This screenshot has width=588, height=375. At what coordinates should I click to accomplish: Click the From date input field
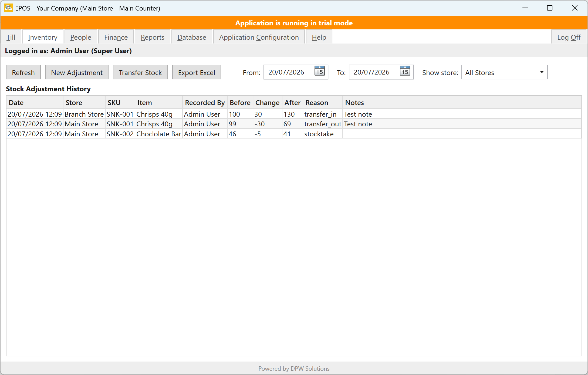click(289, 72)
